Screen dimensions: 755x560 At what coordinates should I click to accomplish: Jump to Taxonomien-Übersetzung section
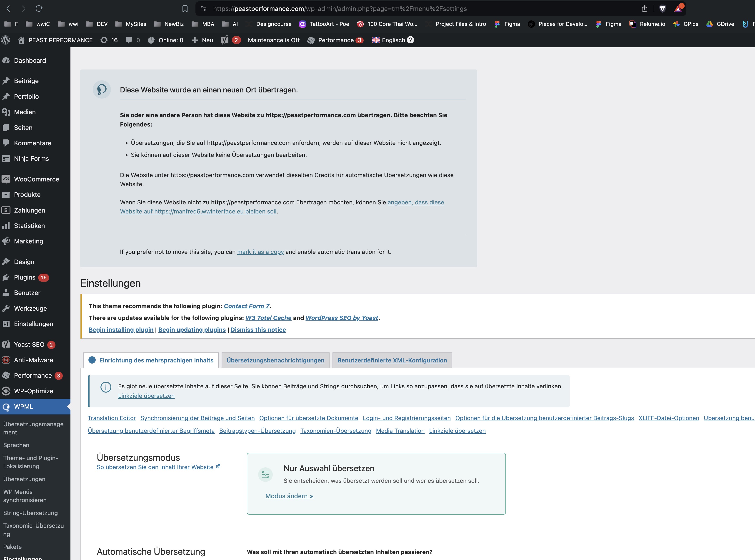pos(336,431)
